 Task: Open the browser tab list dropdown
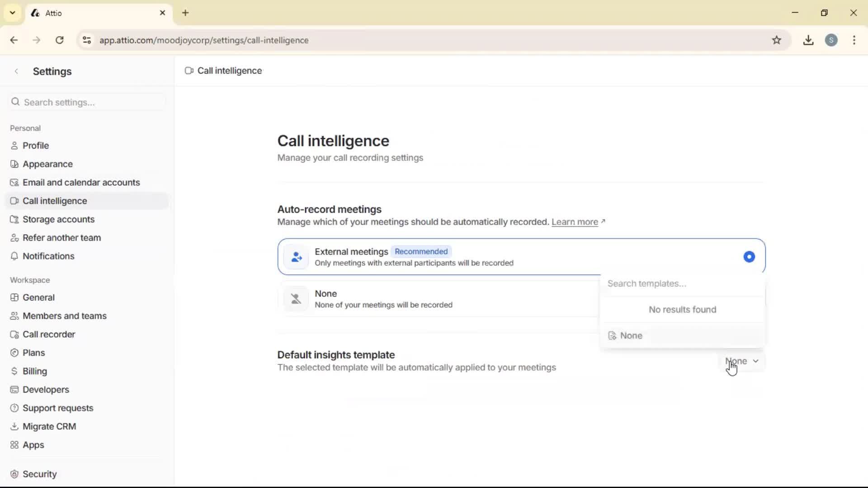12,13
